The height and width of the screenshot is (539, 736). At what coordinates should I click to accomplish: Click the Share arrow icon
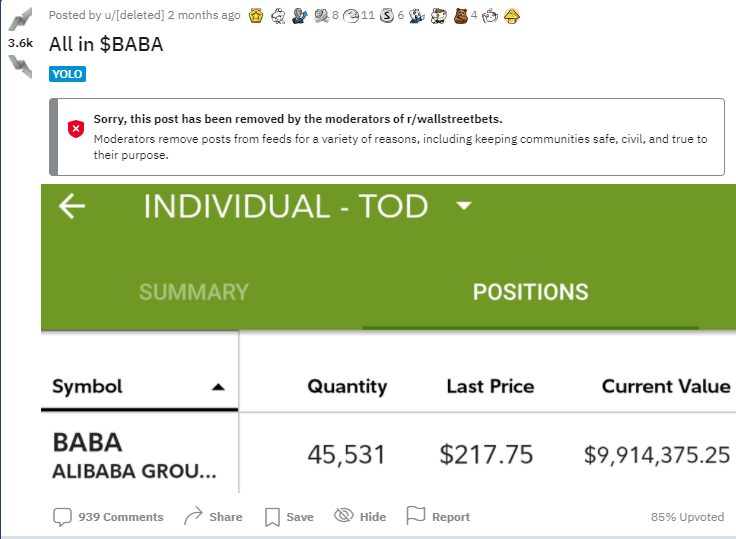[194, 516]
